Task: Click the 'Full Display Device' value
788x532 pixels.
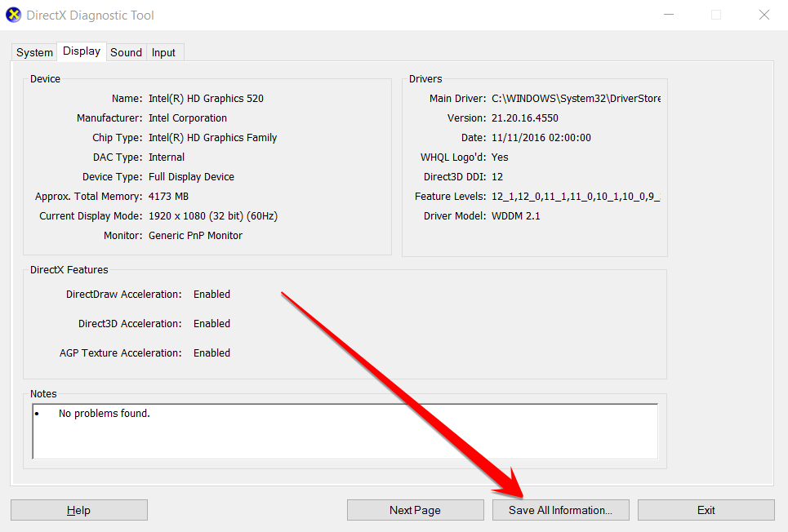Action: (191, 177)
